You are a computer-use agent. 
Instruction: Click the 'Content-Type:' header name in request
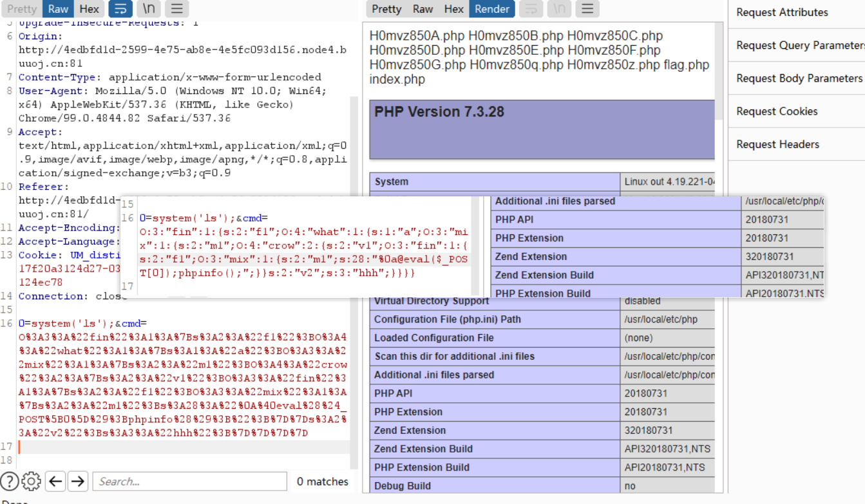tap(61, 77)
